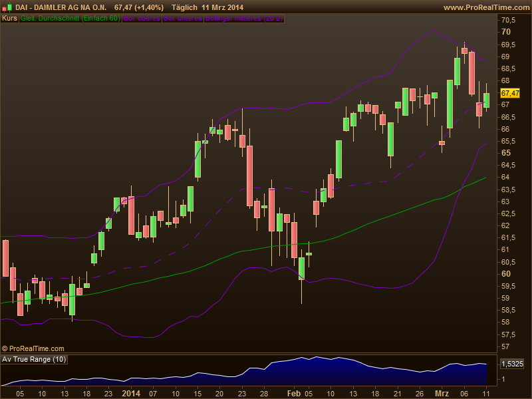
Task: Click the yellow 67,47 current price tag
Action: tap(510, 93)
